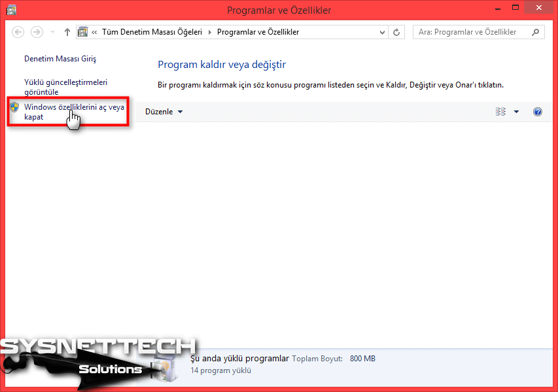
Task: Select the Programlar ve Özellikler breadcrumb
Action: coord(258,32)
